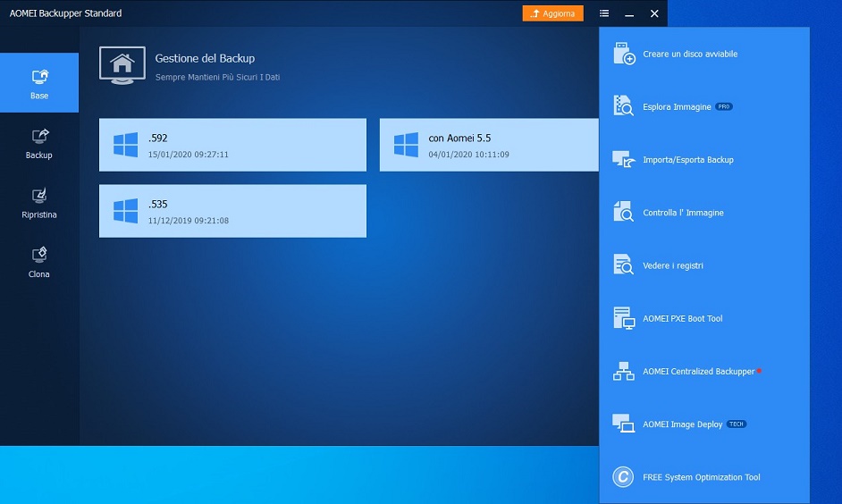Screen dimensions: 842x504
Task: Click the AOMEI PXE Boot Tool icon
Action: tap(623, 318)
